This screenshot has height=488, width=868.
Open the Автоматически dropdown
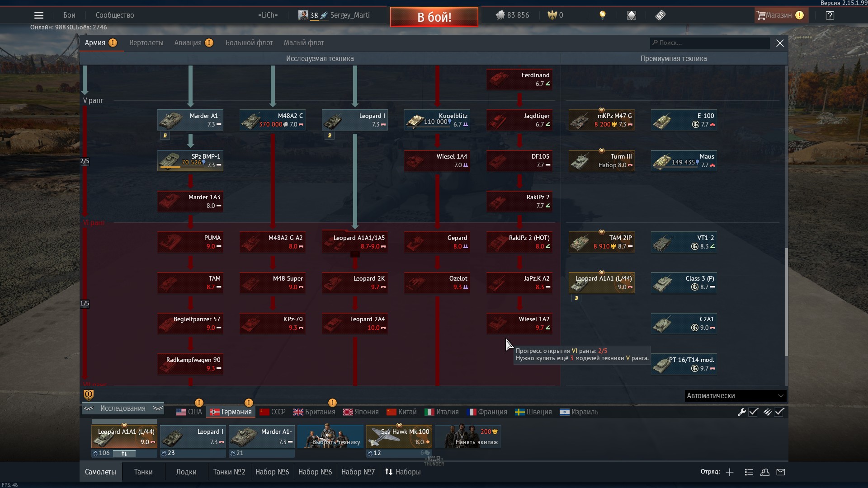click(x=735, y=396)
